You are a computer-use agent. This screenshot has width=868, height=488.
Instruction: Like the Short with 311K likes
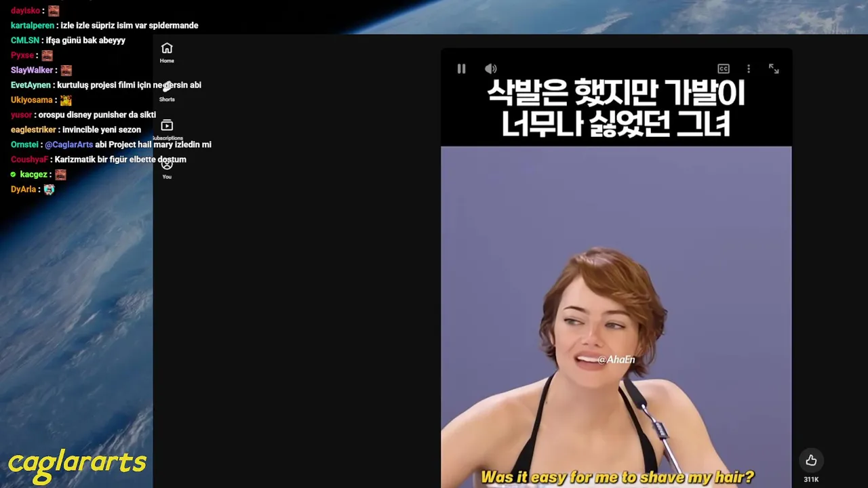tap(811, 460)
